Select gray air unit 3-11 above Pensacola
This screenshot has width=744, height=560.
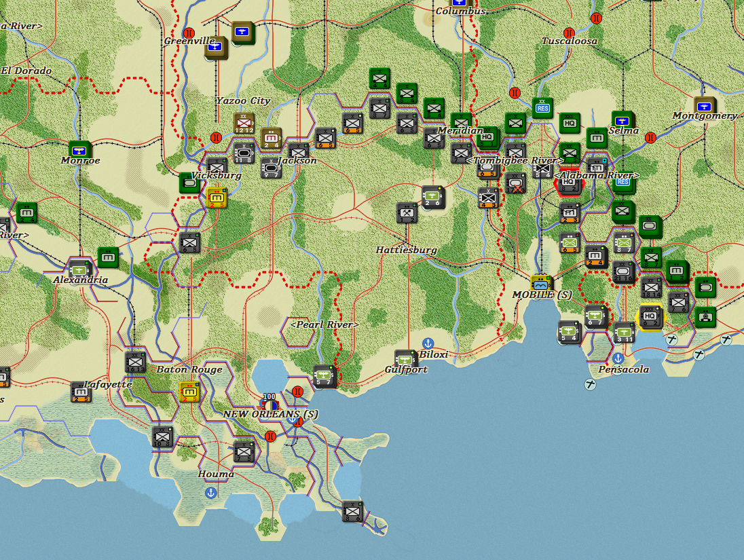[624, 332]
